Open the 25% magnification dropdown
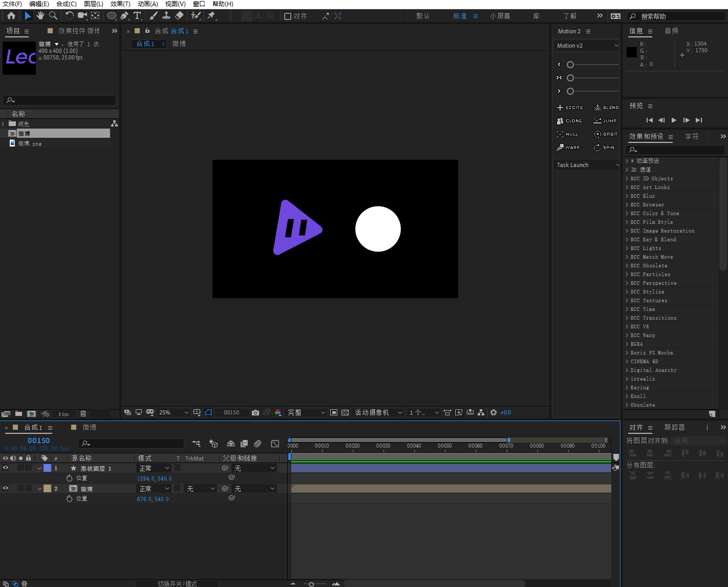The image size is (728, 587). 174,413
